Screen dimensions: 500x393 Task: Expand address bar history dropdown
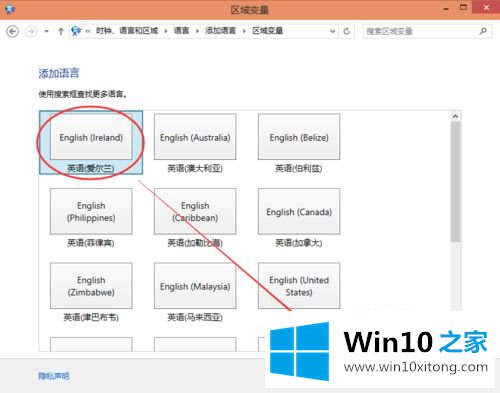tap(332, 31)
